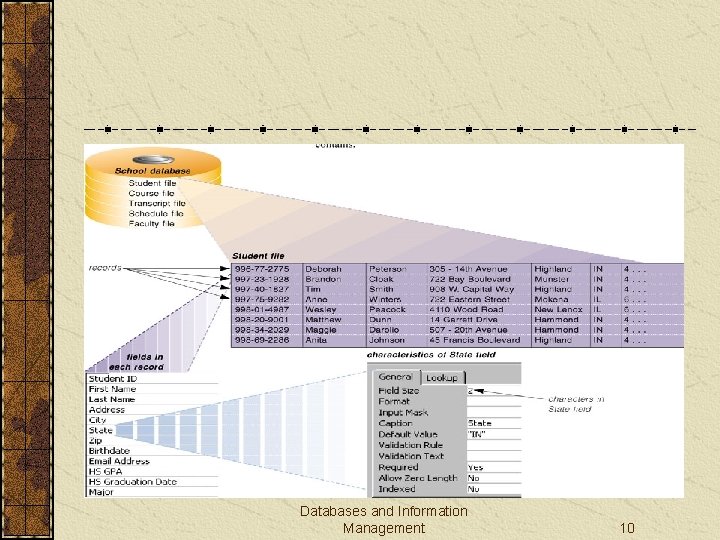Click the Default Value box showing "IN"
Viewport: 720px width, 540px height.
494,434
